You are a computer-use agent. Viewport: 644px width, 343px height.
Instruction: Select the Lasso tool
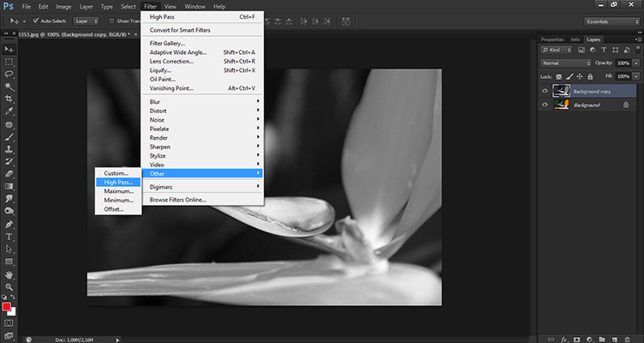coord(9,74)
